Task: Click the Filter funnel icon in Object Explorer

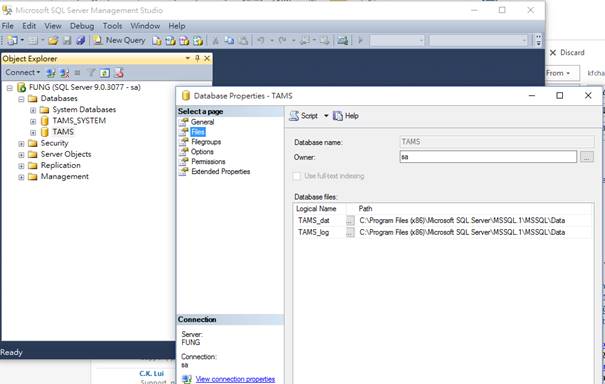Action: pos(91,73)
